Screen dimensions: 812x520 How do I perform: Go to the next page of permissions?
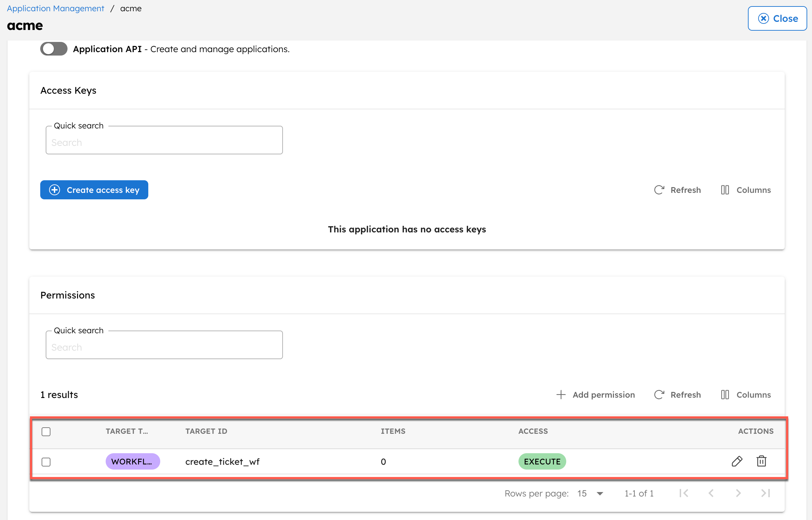tap(738, 493)
